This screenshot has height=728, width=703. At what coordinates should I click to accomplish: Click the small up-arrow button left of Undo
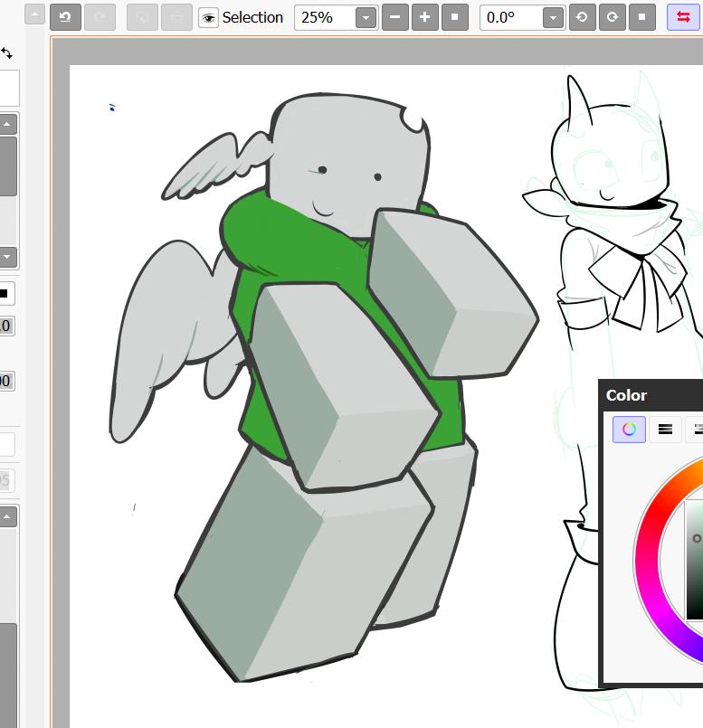[x=35, y=14]
